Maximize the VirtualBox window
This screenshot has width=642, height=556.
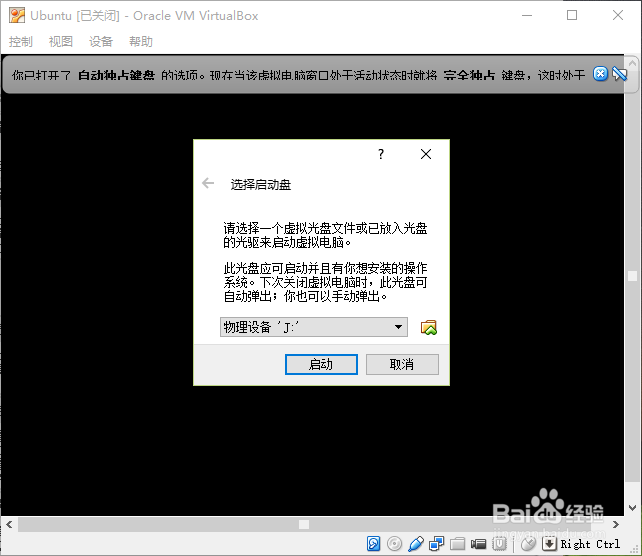click(572, 16)
